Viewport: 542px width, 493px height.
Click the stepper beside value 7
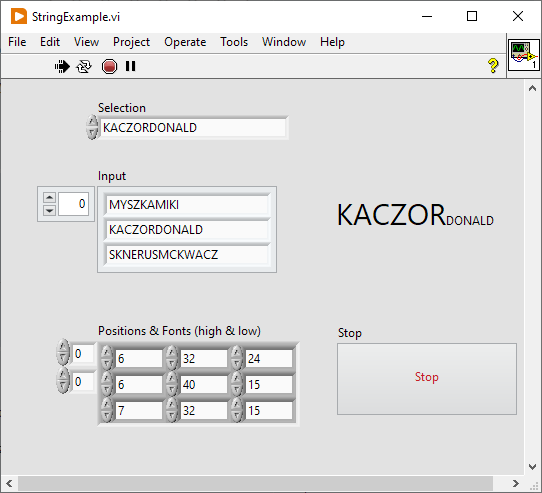point(107,410)
